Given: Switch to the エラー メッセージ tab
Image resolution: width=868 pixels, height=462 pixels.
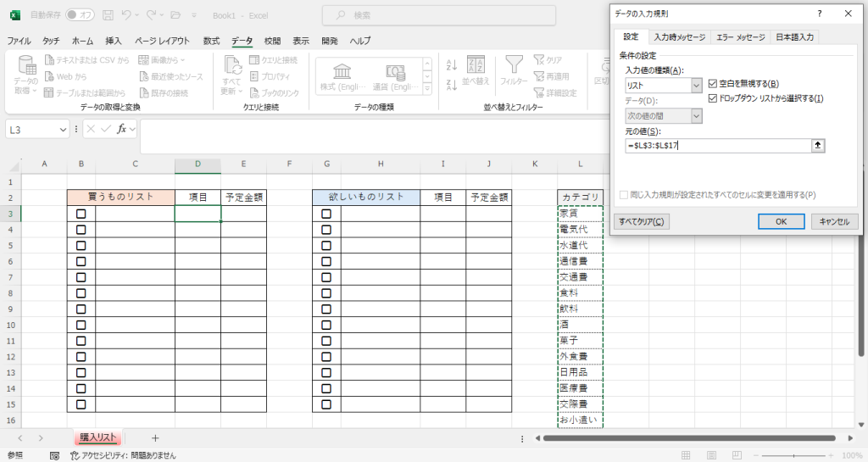Looking at the screenshot, I should (739, 37).
